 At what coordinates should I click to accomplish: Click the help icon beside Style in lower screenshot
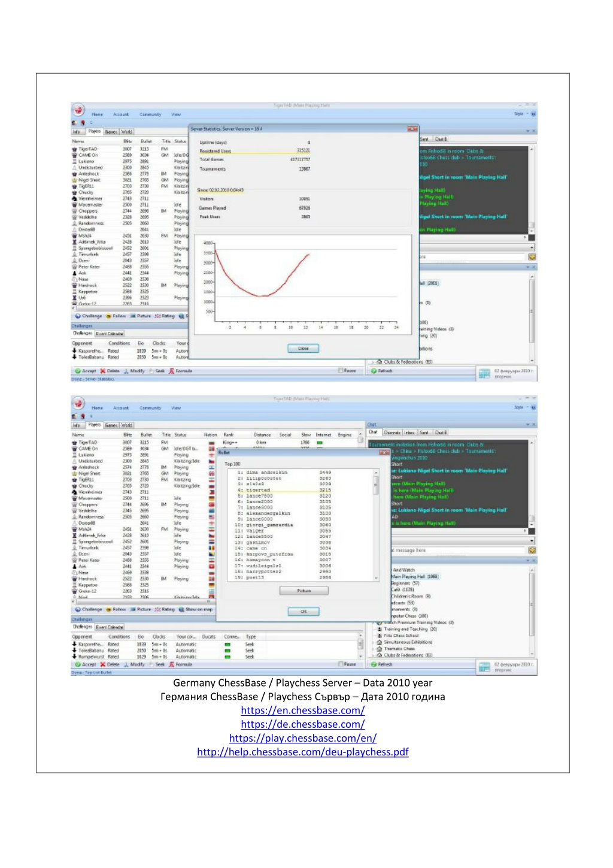tap(533, 407)
